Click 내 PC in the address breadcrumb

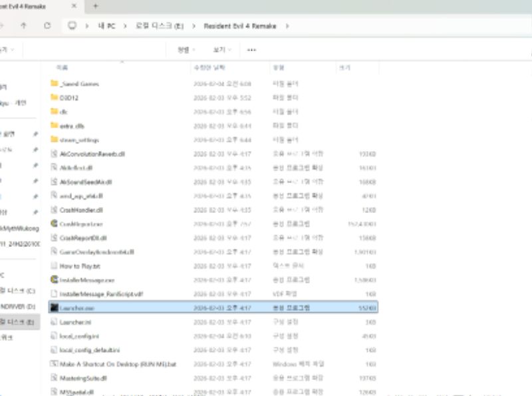[x=108, y=26]
